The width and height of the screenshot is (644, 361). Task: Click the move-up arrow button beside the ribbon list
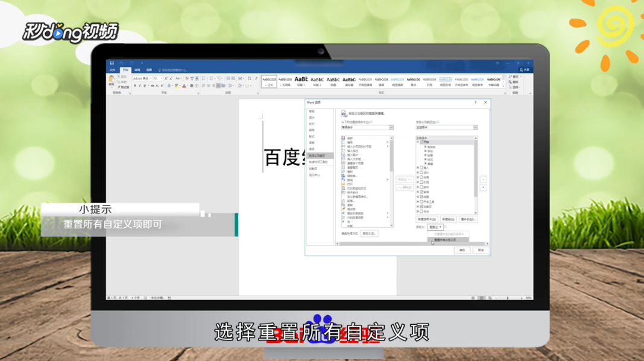[x=484, y=180]
